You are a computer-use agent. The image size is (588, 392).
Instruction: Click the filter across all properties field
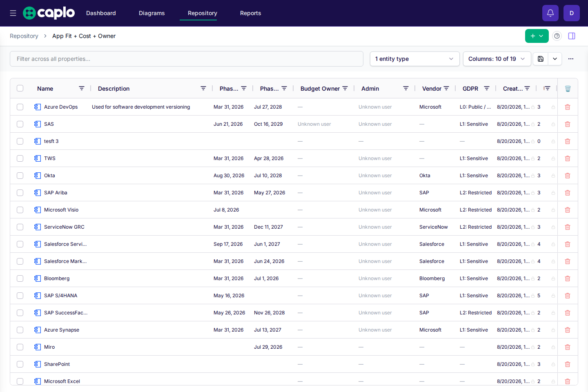click(x=187, y=59)
